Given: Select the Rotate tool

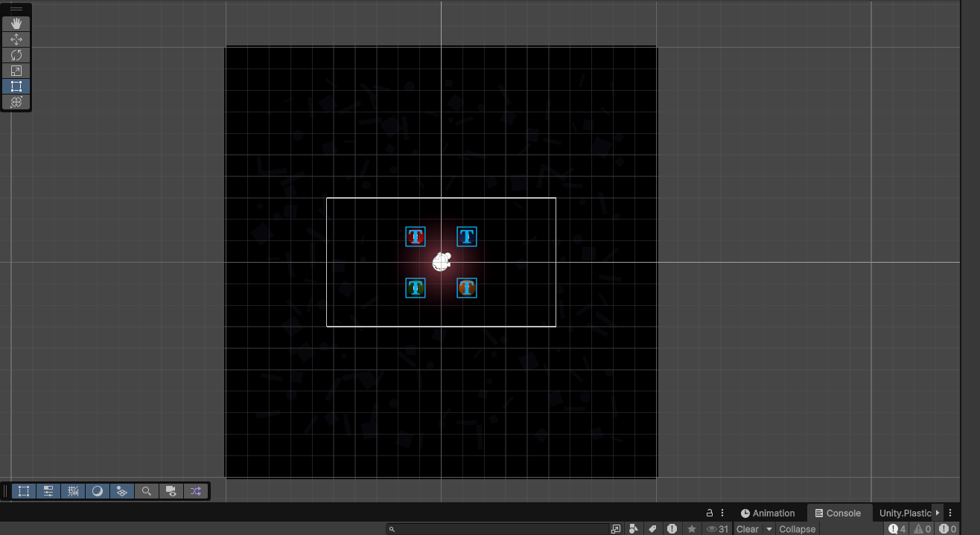Looking at the screenshot, I should click(16, 55).
